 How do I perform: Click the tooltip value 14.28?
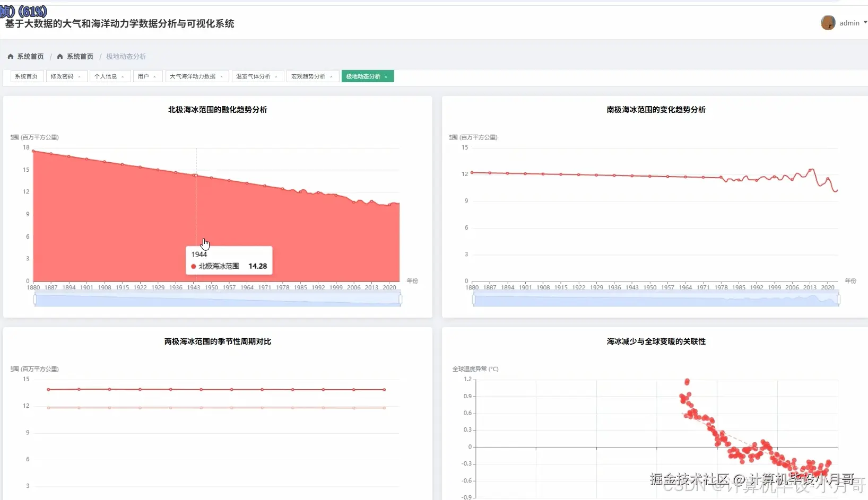pyautogui.click(x=258, y=266)
